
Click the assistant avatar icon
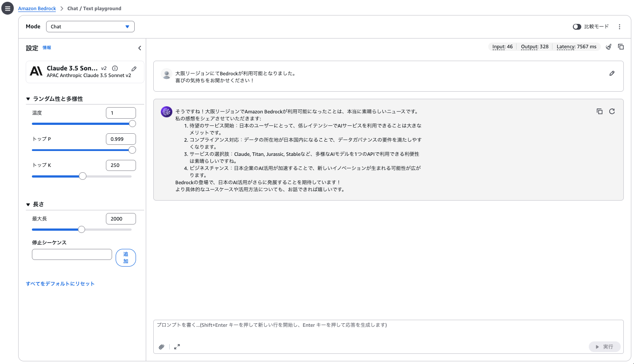(167, 112)
